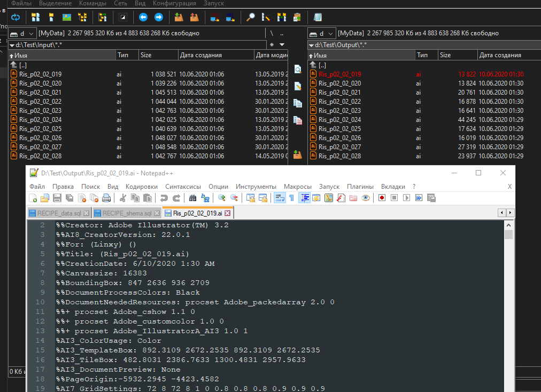Open the Кодировки menu in Notepad++
541x392 pixels.
[x=141, y=187]
